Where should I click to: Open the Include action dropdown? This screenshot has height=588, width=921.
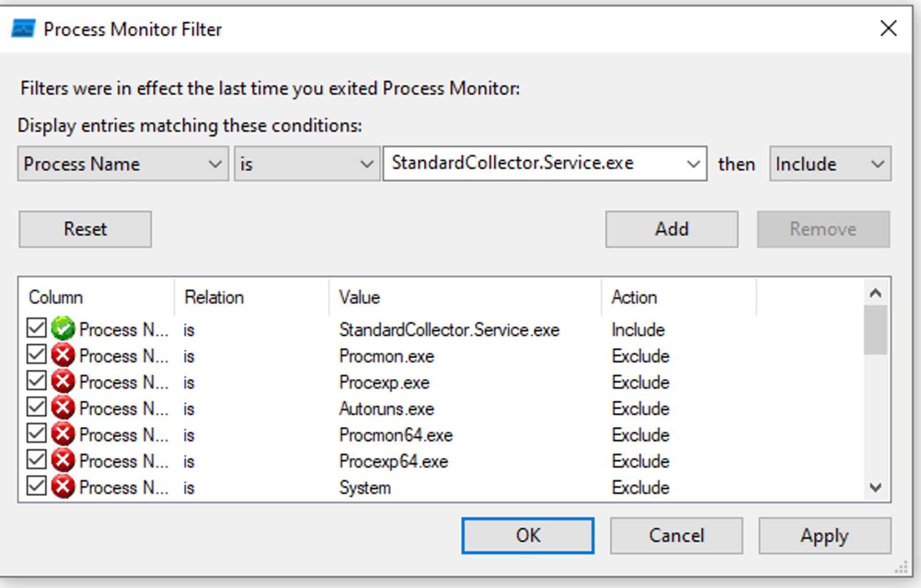pyautogui.click(x=830, y=164)
